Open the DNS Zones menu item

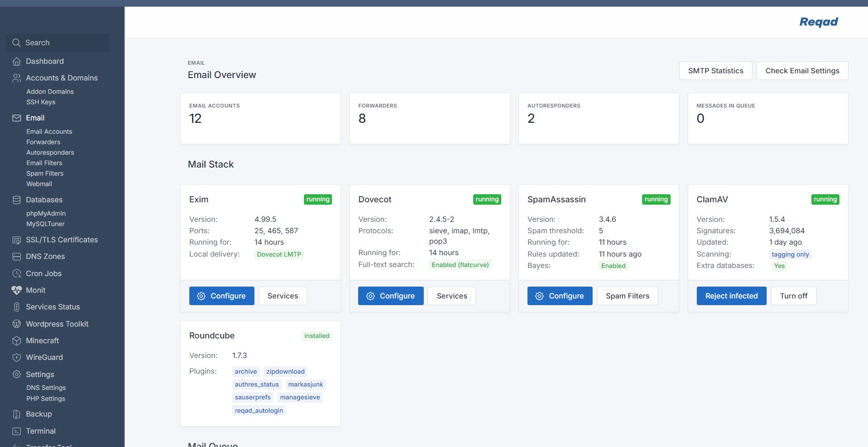(45, 257)
